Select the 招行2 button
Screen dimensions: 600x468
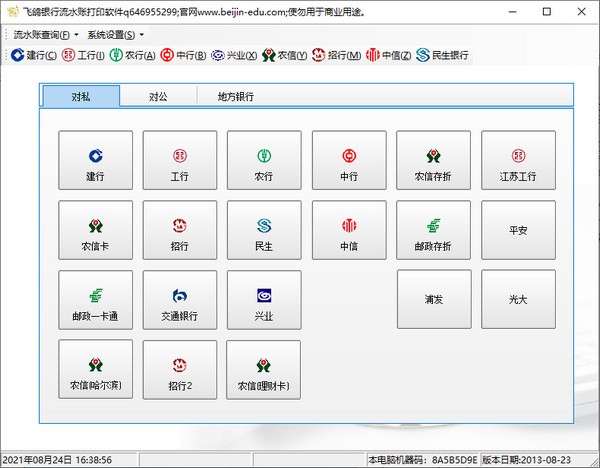click(x=180, y=370)
